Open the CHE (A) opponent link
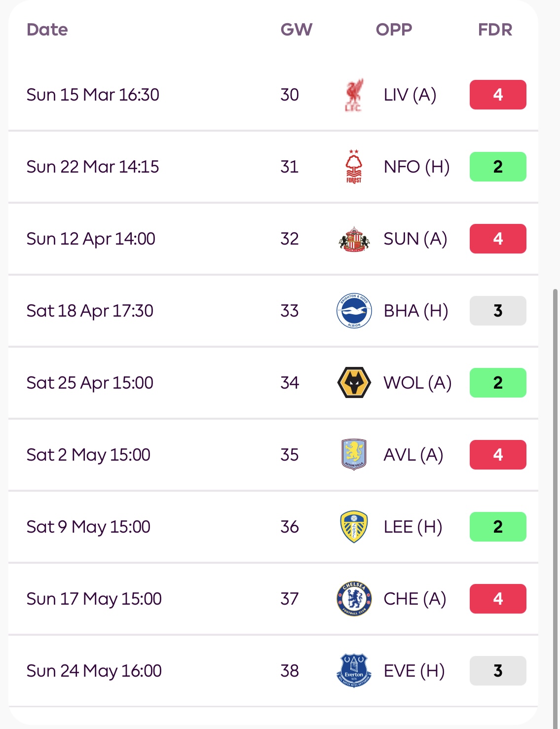 point(415,599)
